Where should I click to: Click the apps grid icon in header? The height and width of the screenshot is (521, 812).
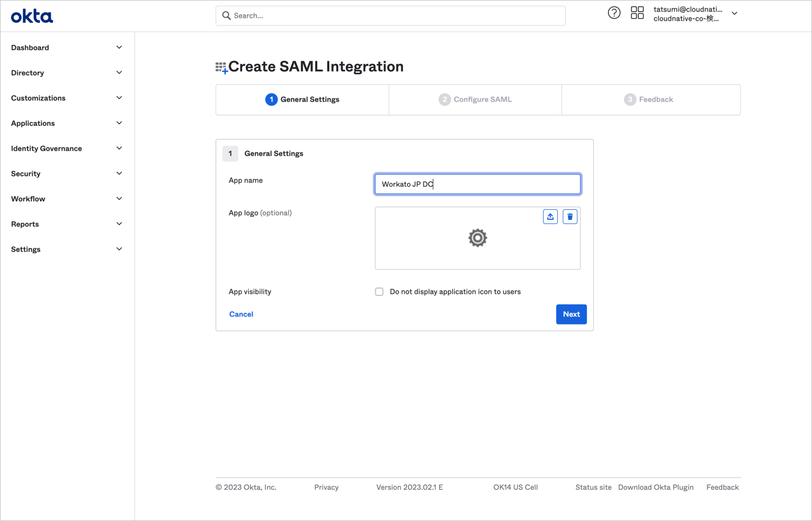638,12
